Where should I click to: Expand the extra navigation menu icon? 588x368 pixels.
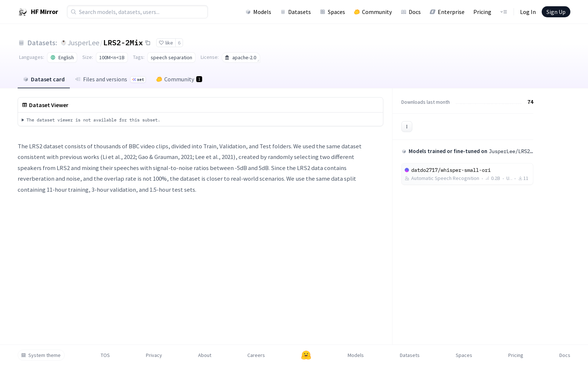(x=503, y=12)
